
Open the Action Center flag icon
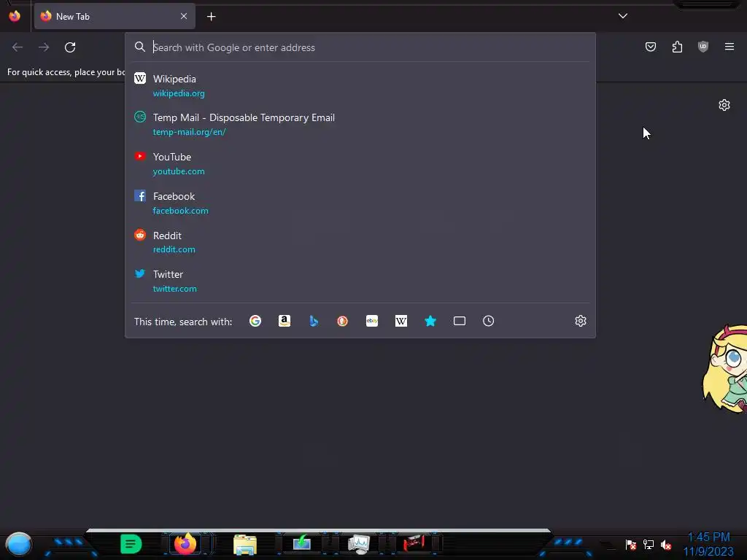(x=631, y=544)
